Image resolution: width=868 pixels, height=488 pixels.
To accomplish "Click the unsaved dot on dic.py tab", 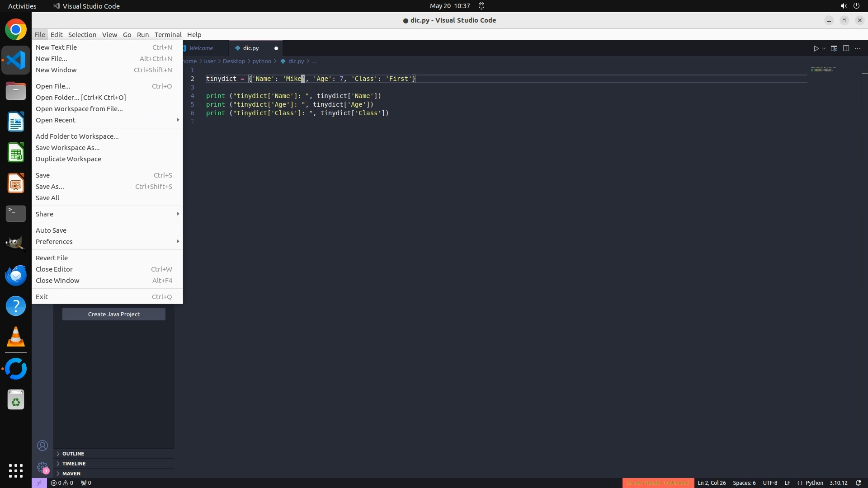I will (x=276, y=48).
